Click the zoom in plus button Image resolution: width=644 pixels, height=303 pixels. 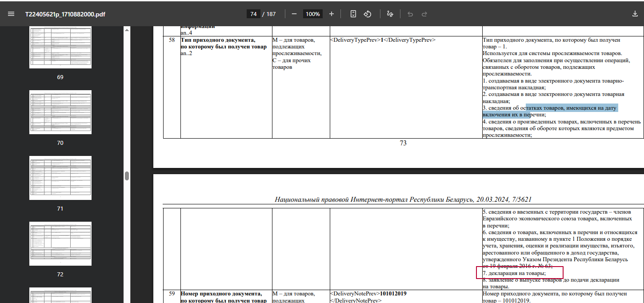[x=331, y=14]
